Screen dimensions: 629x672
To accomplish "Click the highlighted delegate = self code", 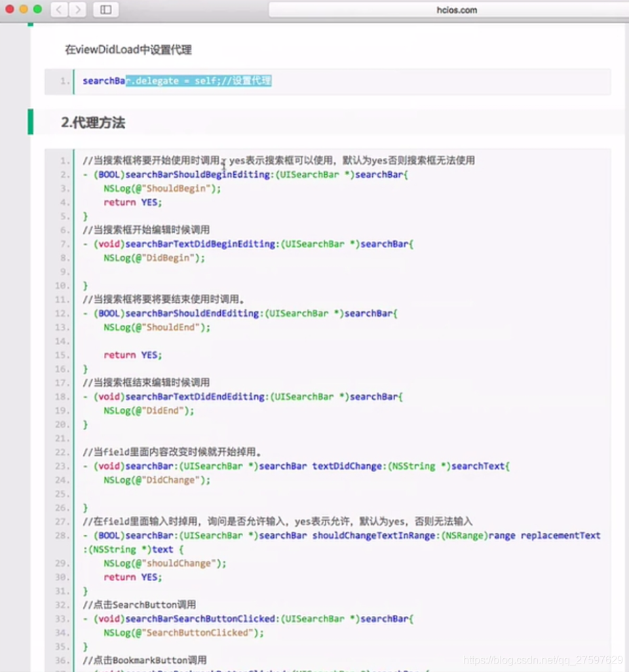I will (x=199, y=81).
